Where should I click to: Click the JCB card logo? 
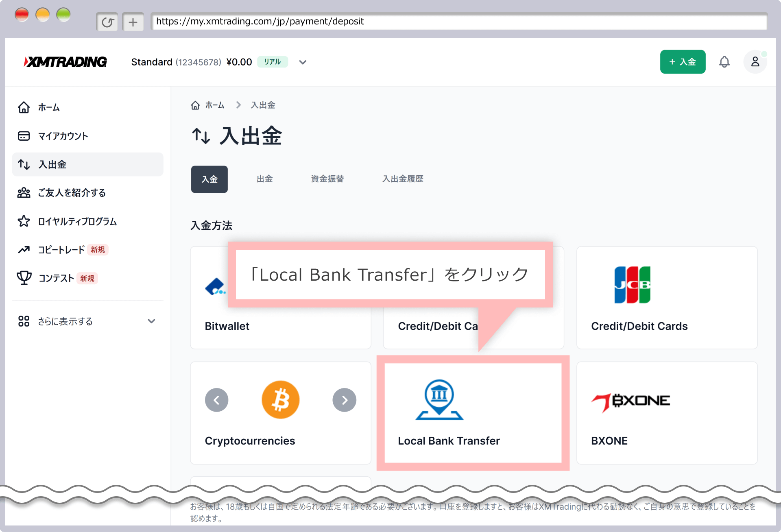(632, 285)
